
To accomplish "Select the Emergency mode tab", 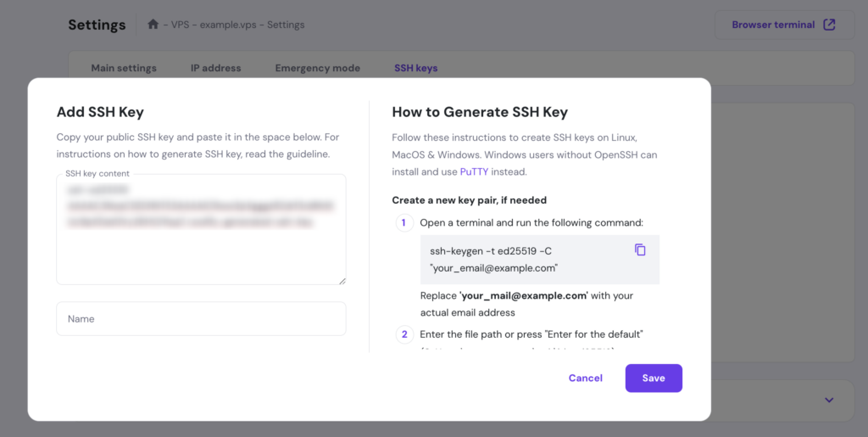I will tap(317, 68).
